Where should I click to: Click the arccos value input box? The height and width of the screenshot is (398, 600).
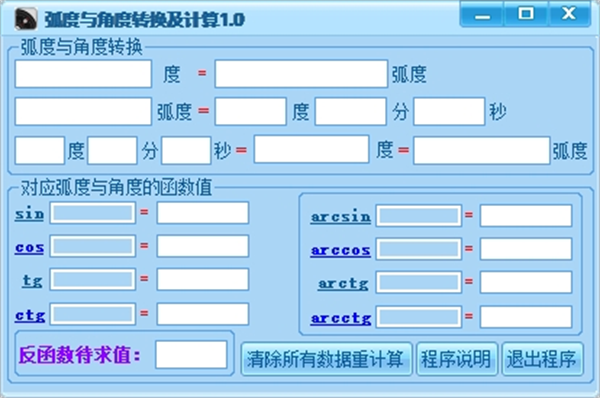419,249
